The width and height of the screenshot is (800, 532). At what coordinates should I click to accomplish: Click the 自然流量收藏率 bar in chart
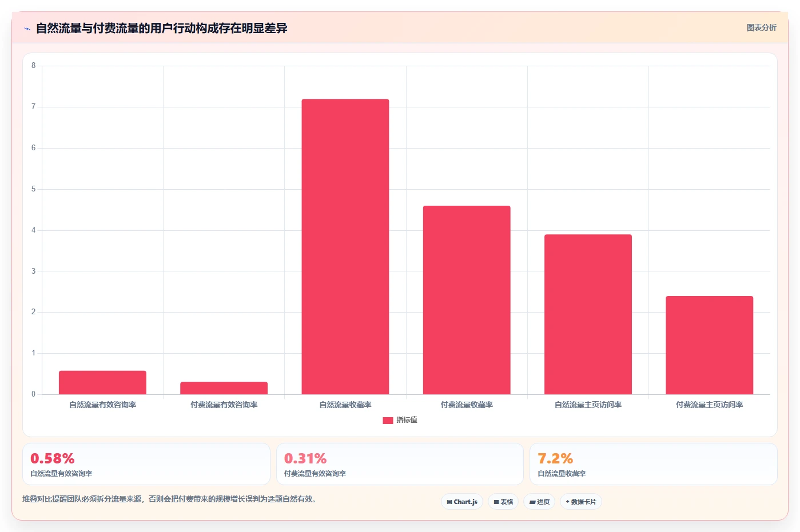[345, 247]
